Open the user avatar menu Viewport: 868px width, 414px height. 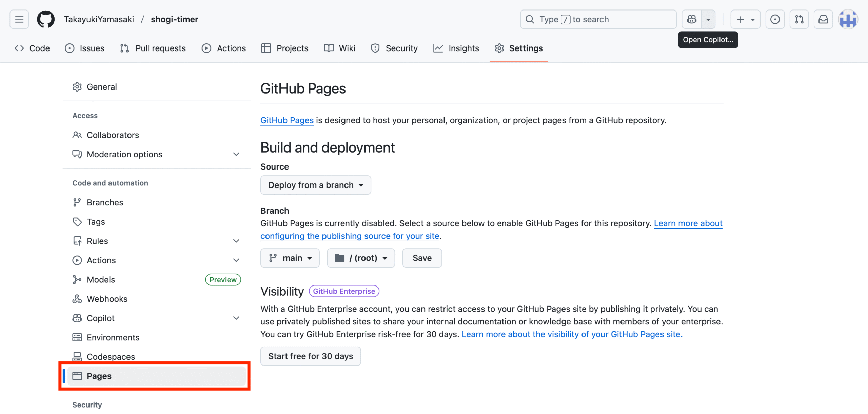pyautogui.click(x=848, y=19)
